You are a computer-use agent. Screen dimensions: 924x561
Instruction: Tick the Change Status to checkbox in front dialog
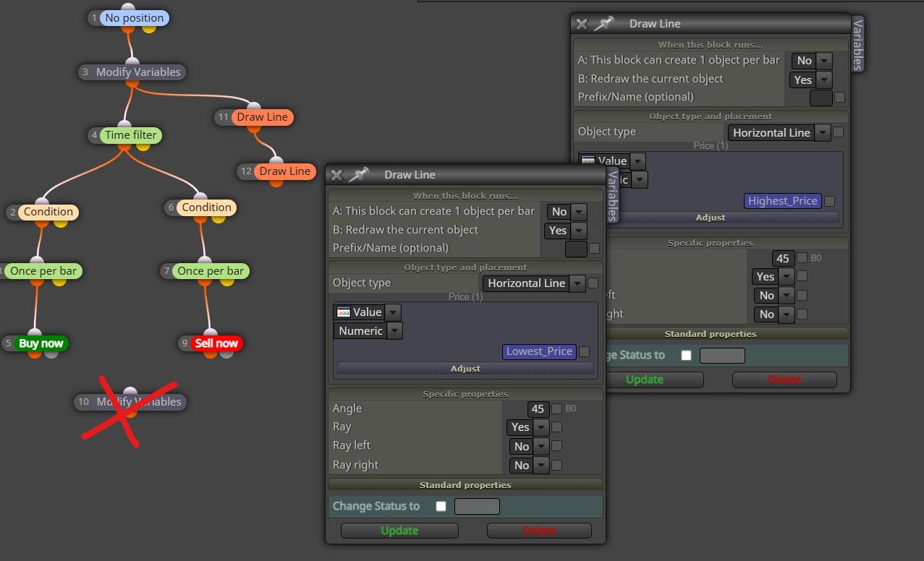click(441, 506)
